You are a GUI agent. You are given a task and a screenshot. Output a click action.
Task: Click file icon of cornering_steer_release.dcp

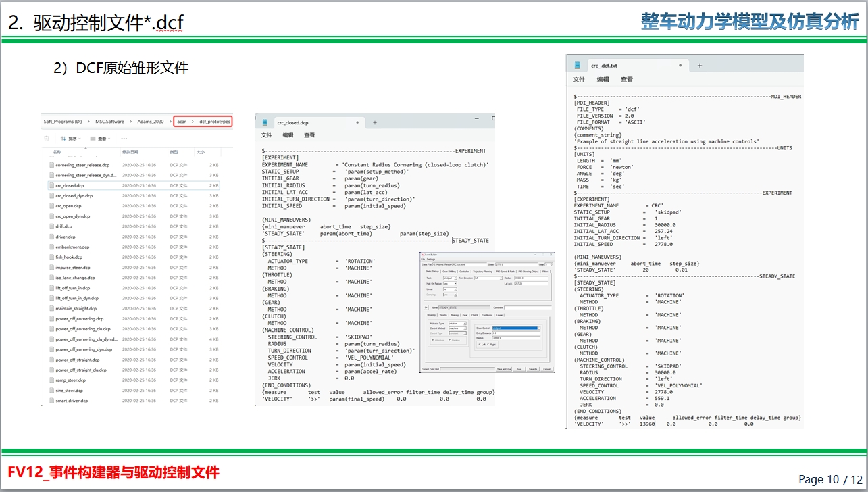click(x=51, y=165)
